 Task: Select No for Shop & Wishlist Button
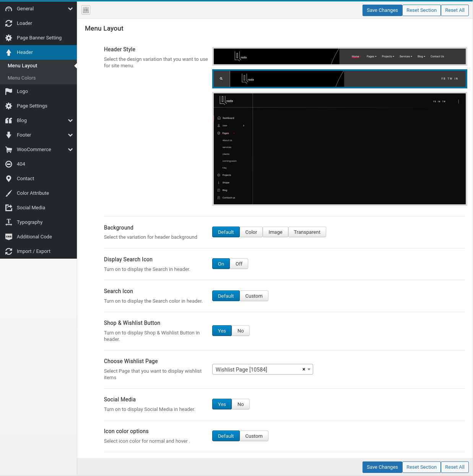tap(241, 331)
